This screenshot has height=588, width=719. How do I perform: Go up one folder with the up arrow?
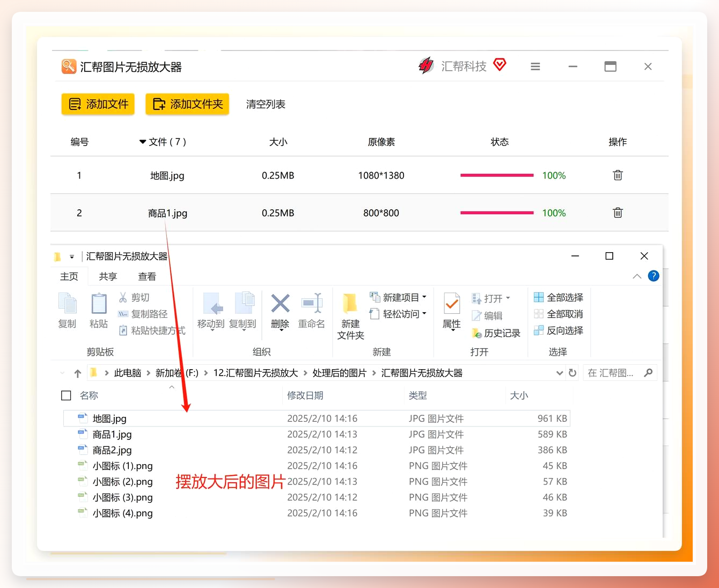tap(78, 373)
